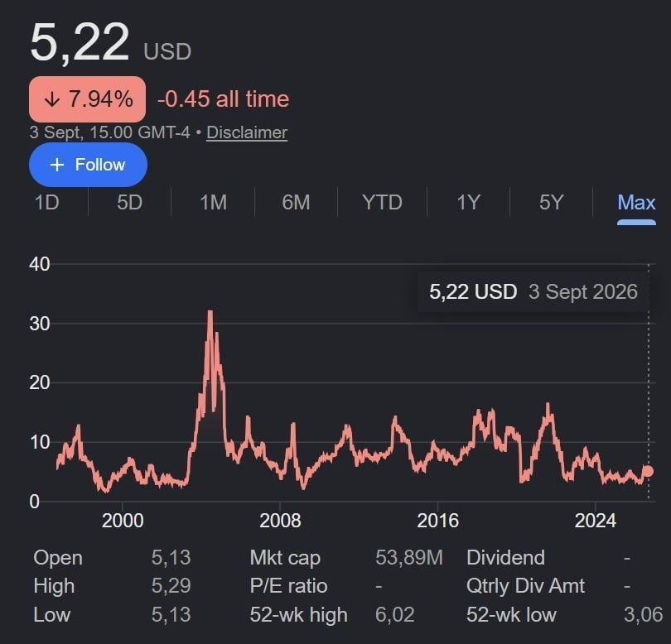
Task: Click the chart's current price dot marker
Action: [x=648, y=471]
